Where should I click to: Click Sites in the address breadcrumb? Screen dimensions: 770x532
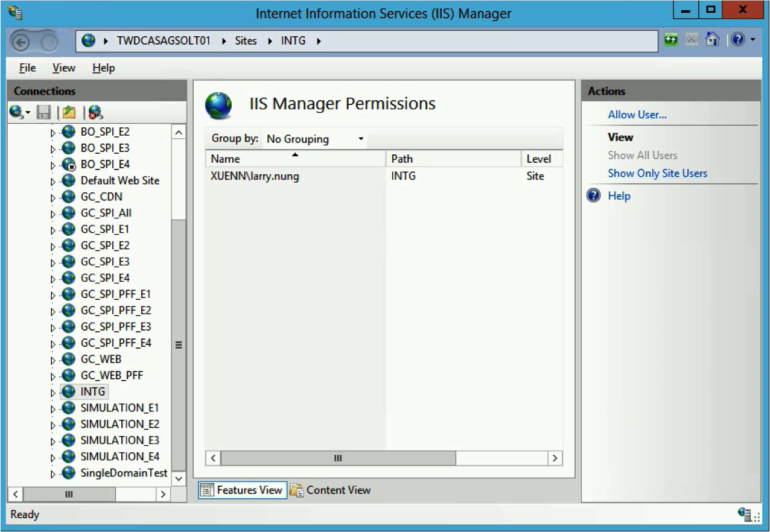(x=246, y=41)
